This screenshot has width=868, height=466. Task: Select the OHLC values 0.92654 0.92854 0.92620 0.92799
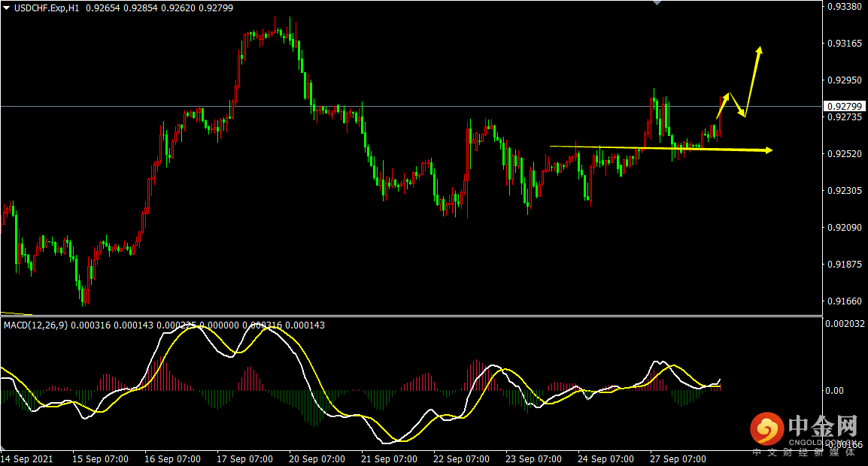pos(159,8)
